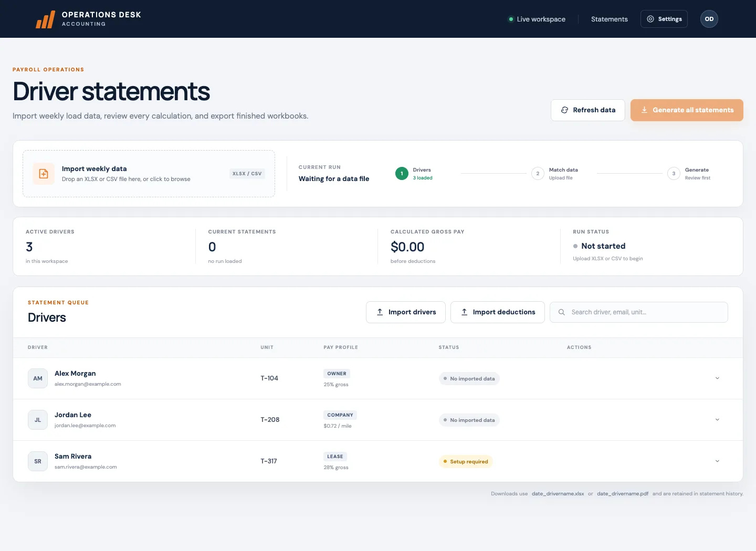Open Statements in top navigation
The image size is (756, 551).
(x=610, y=19)
